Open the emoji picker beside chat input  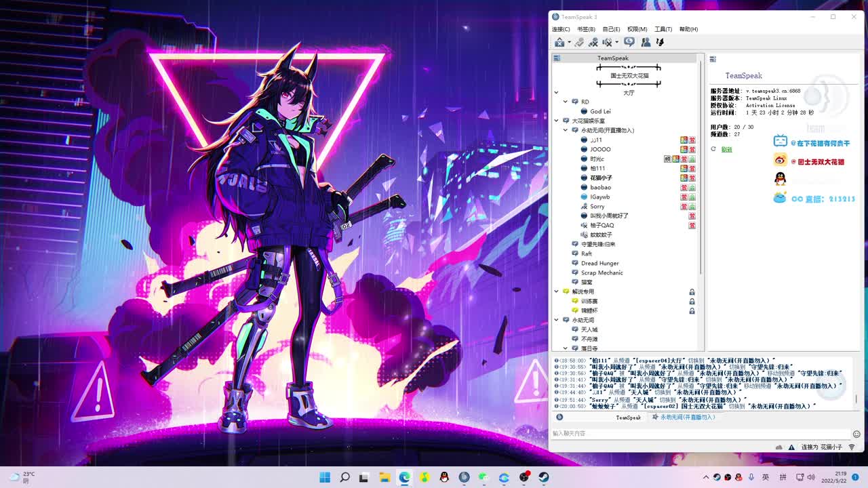(x=856, y=434)
